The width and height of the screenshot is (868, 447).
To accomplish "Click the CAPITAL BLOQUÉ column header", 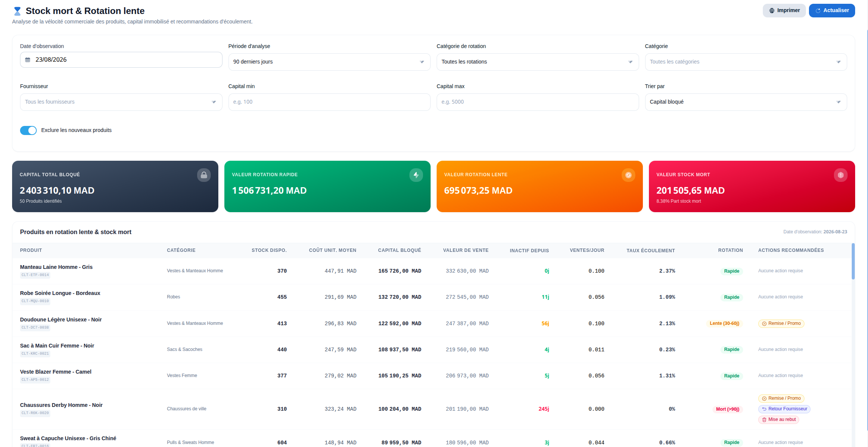I will click(x=400, y=250).
